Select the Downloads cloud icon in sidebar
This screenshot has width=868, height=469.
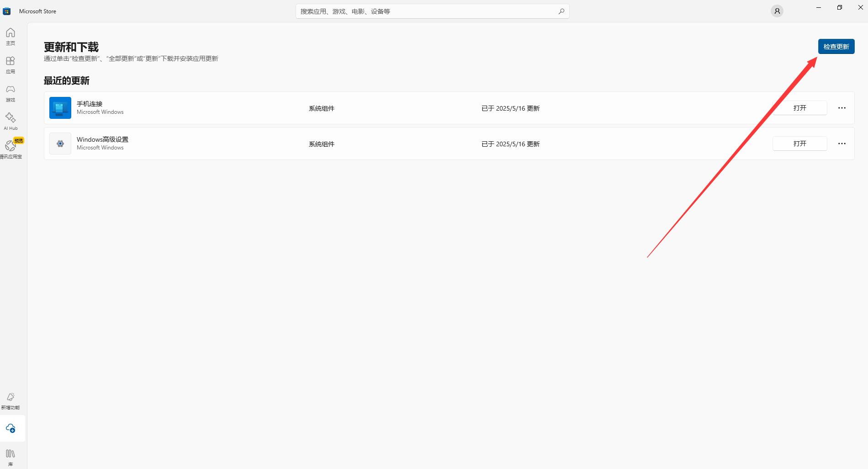11,428
